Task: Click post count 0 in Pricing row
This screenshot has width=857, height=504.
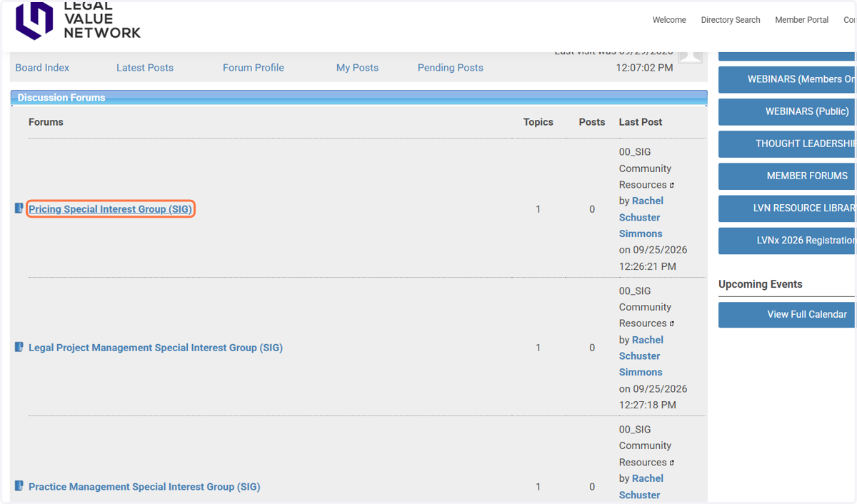Action: pyautogui.click(x=592, y=209)
